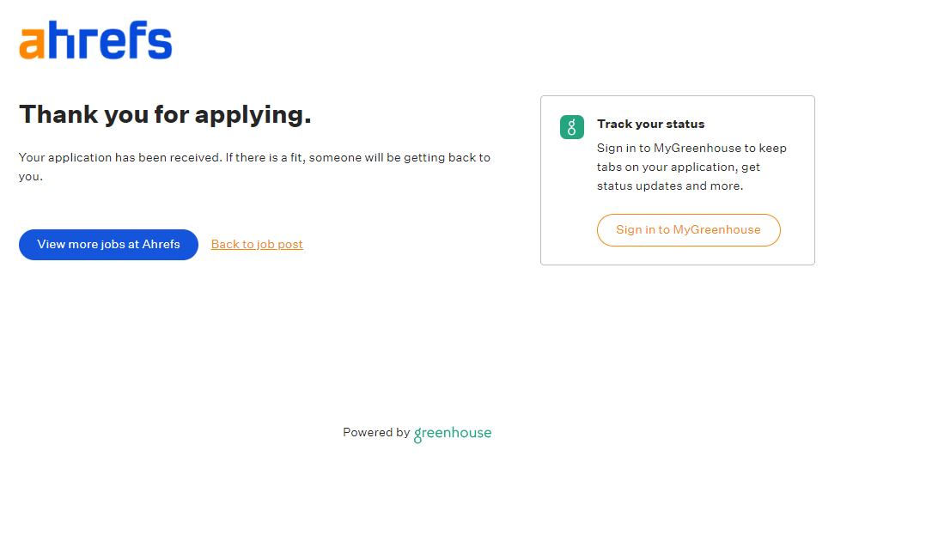Follow the Back to job post link
926x560 pixels.
[x=257, y=244]
